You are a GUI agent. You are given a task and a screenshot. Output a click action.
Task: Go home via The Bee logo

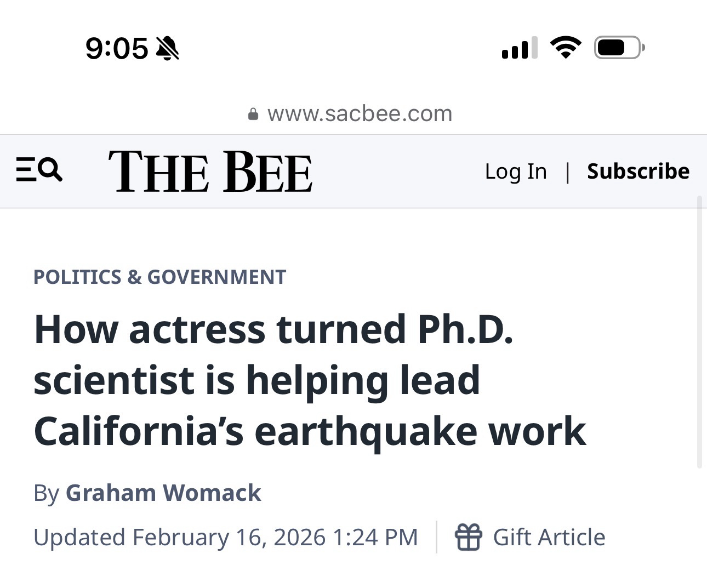click(x=210, y=172)
